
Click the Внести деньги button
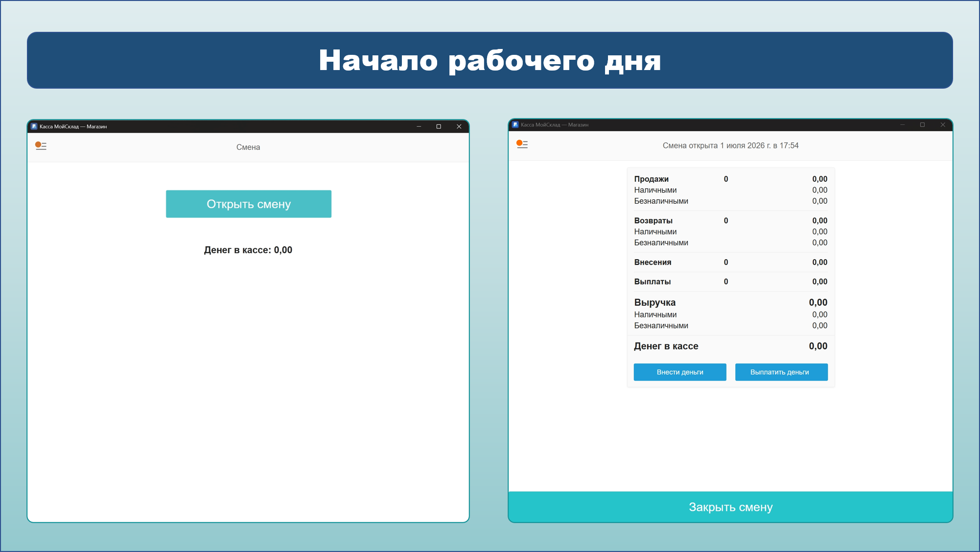680,372
